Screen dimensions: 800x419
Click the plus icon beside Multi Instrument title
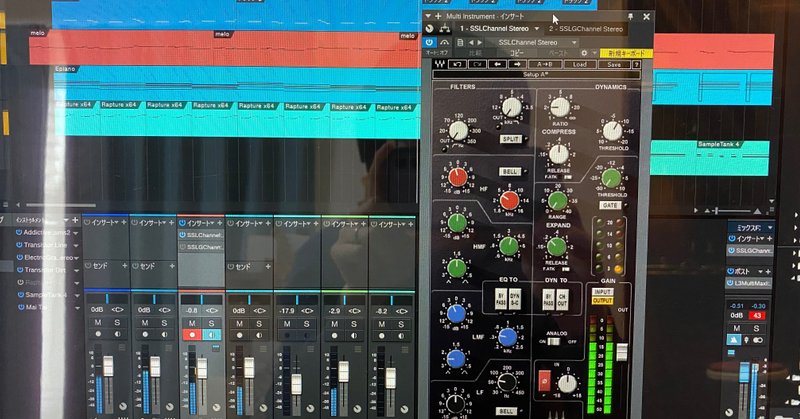438,17
